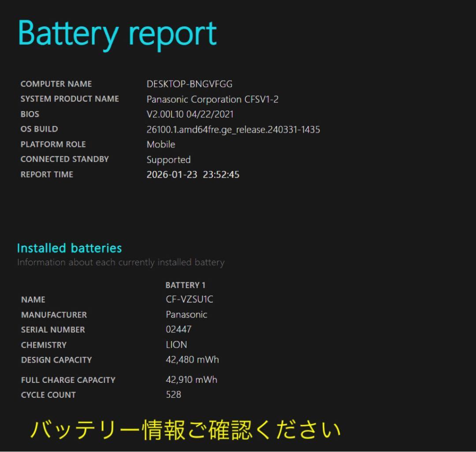Select the BIOS version V2.00L10 entry

coord(190,114)
